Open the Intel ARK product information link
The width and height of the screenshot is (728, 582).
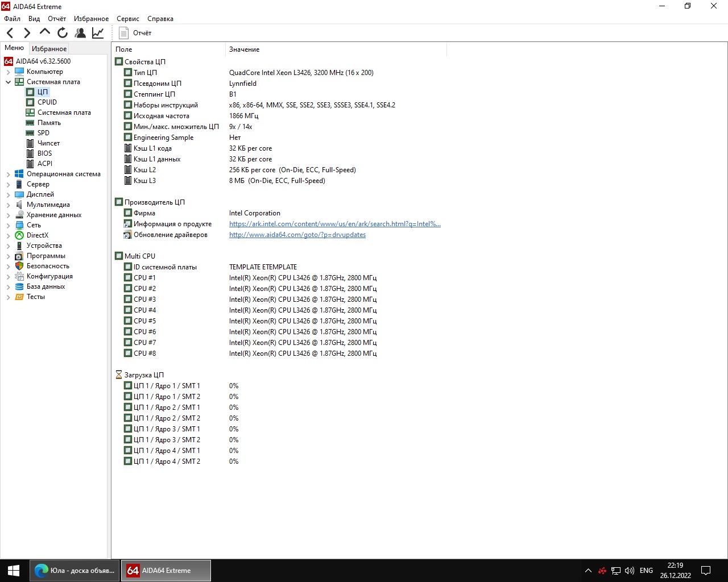point(335,224)
